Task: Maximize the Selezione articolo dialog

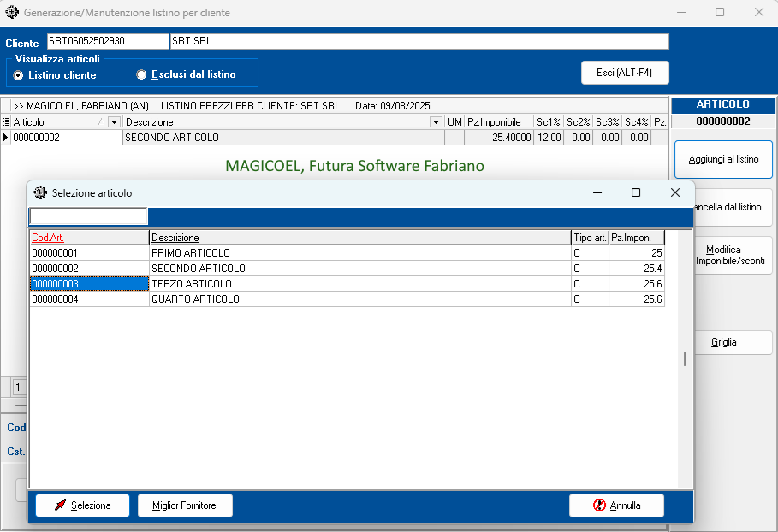Action: [x=636, y=192]
